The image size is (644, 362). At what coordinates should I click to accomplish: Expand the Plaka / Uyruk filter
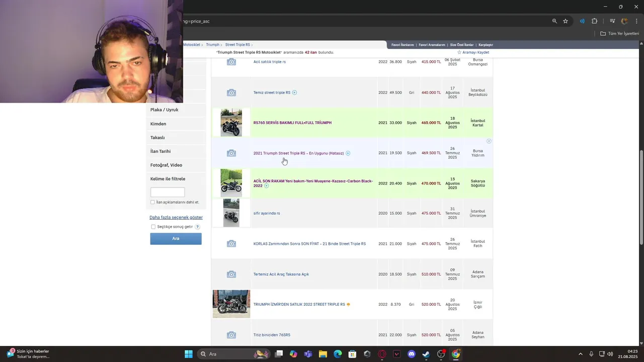(176, 110)
